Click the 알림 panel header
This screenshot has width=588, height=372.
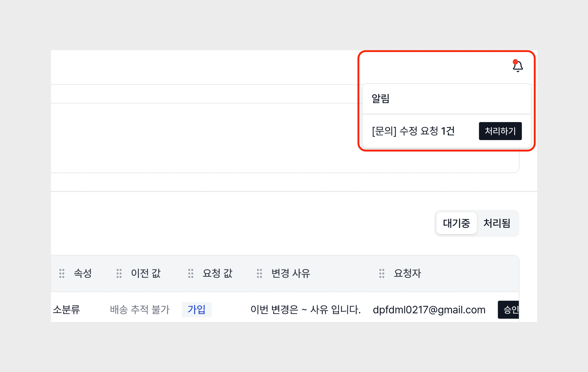point(381,99)
